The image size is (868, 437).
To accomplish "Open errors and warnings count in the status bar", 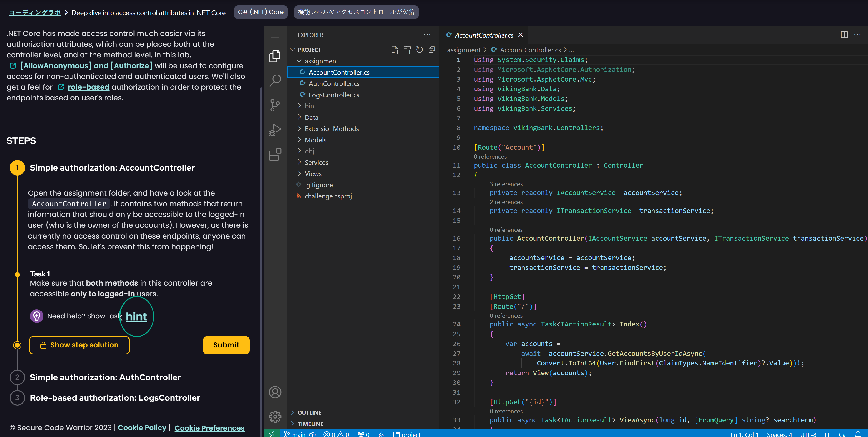I will pyautogui.click(x=336, y=434).
